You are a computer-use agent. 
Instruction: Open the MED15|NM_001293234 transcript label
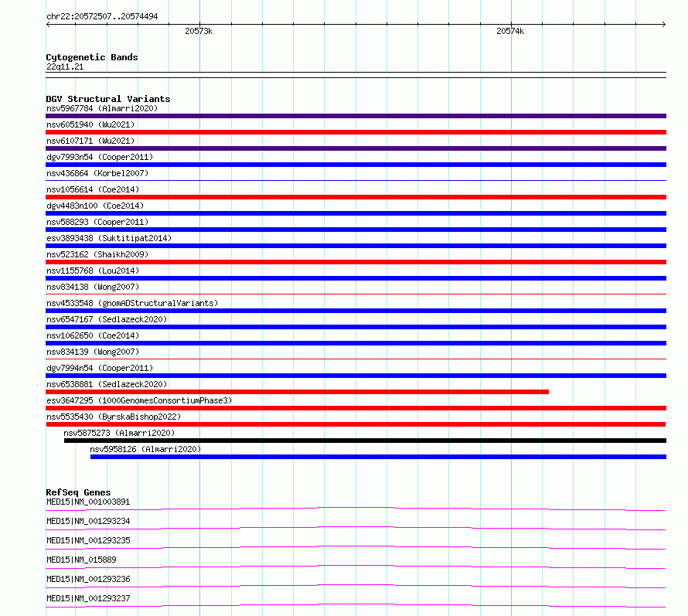click(88, 521)
